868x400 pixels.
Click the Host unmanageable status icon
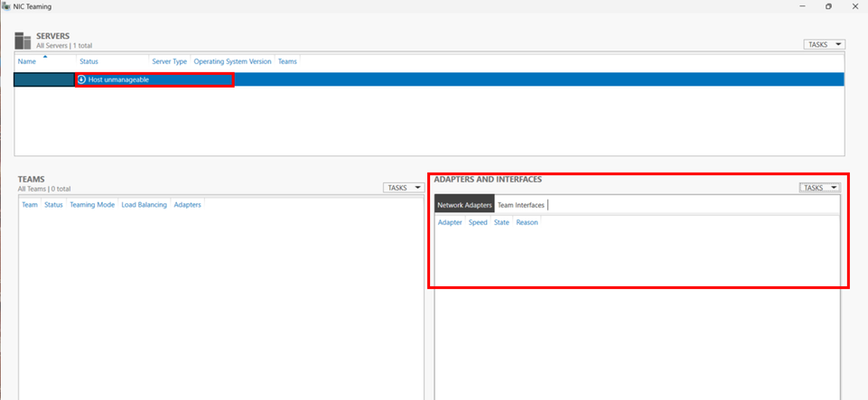[81, 79]
